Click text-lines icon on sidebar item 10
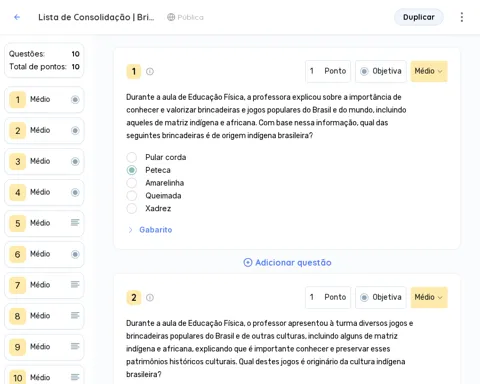Screen dimensions: 480x384 point(75,377)
